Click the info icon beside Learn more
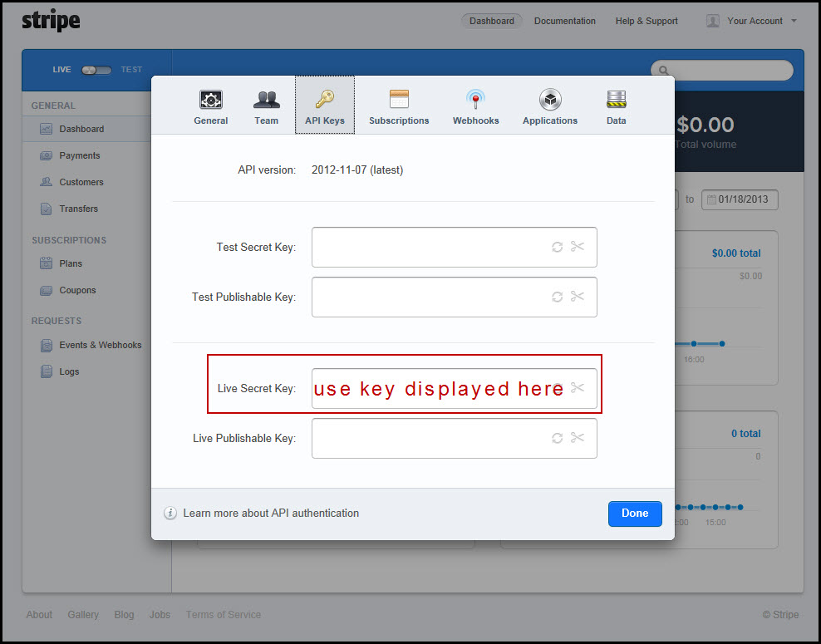This screenshot has width=821, height=644. pos(170,513)
